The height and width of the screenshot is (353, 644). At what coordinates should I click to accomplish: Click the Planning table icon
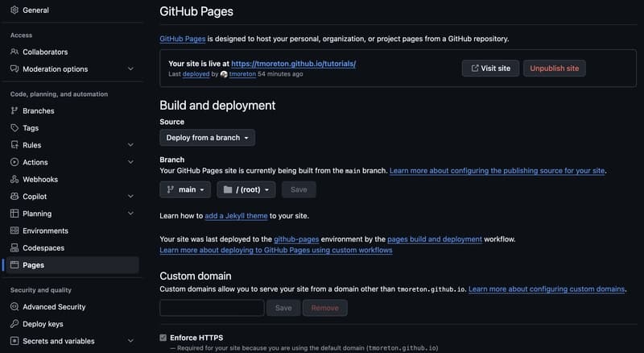click(x=14, y=214)
